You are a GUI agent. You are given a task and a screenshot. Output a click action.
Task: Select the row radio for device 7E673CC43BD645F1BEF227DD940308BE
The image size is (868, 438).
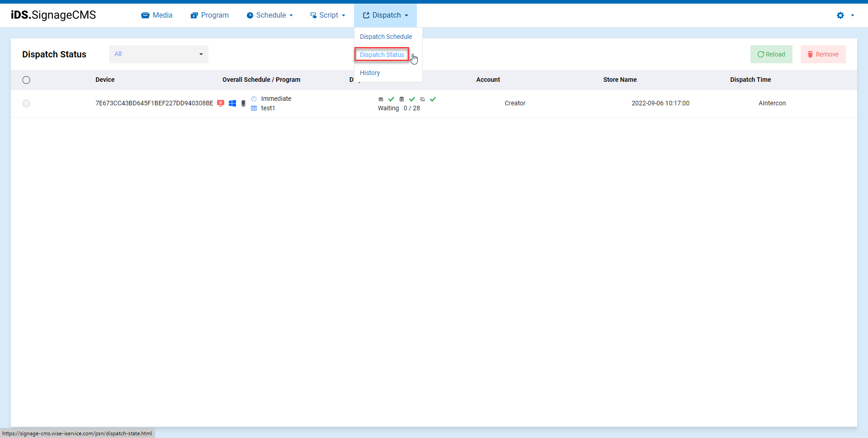[26, 104]
